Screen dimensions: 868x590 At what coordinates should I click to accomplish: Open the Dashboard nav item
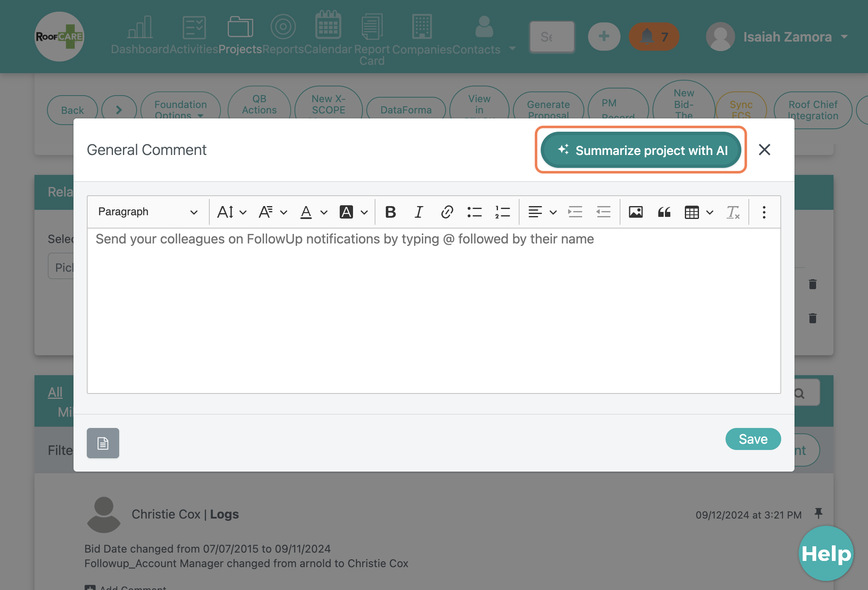coord(140,35)
